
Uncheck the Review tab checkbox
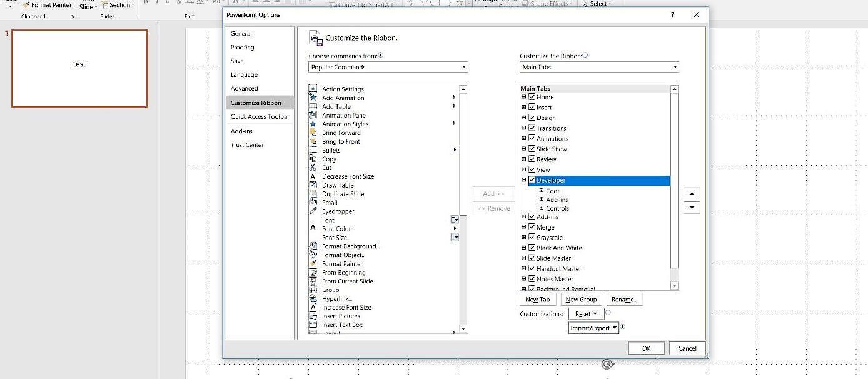pyautogui.click(x=531, y=159)
